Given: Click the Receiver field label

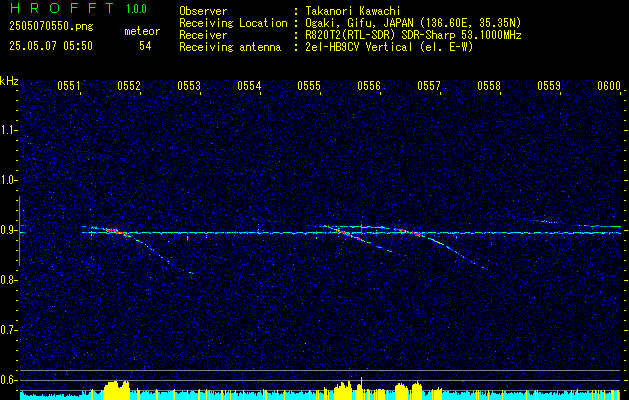Looking at the screenshot, I should (x=203, y=35).
